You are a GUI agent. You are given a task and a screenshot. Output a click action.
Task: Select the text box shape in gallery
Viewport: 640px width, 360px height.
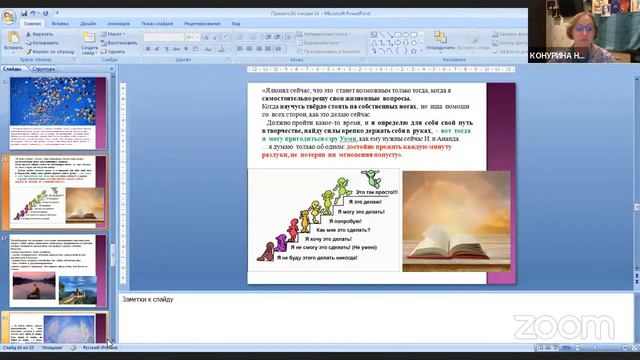point(374,35)
